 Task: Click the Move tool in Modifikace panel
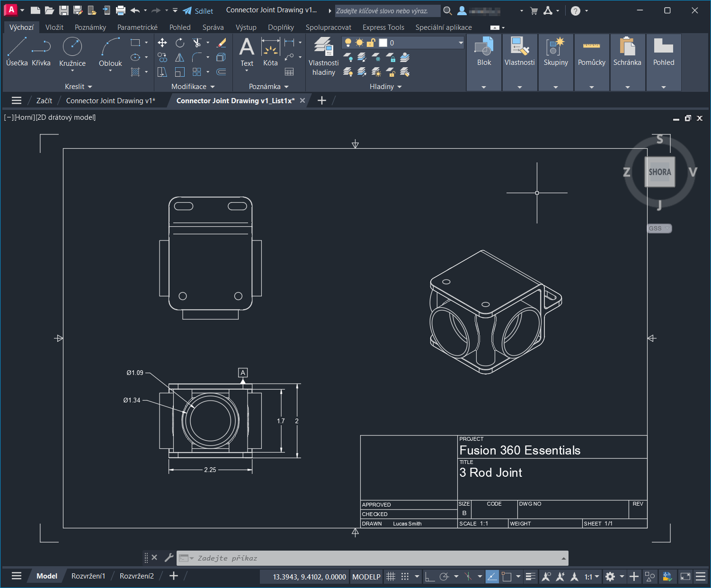pos(162,43)
